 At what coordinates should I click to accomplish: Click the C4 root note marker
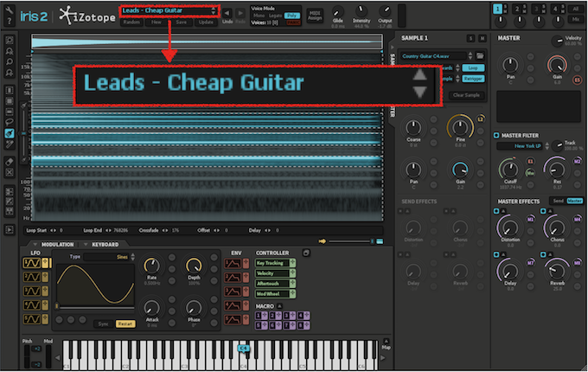pos(243,349)
